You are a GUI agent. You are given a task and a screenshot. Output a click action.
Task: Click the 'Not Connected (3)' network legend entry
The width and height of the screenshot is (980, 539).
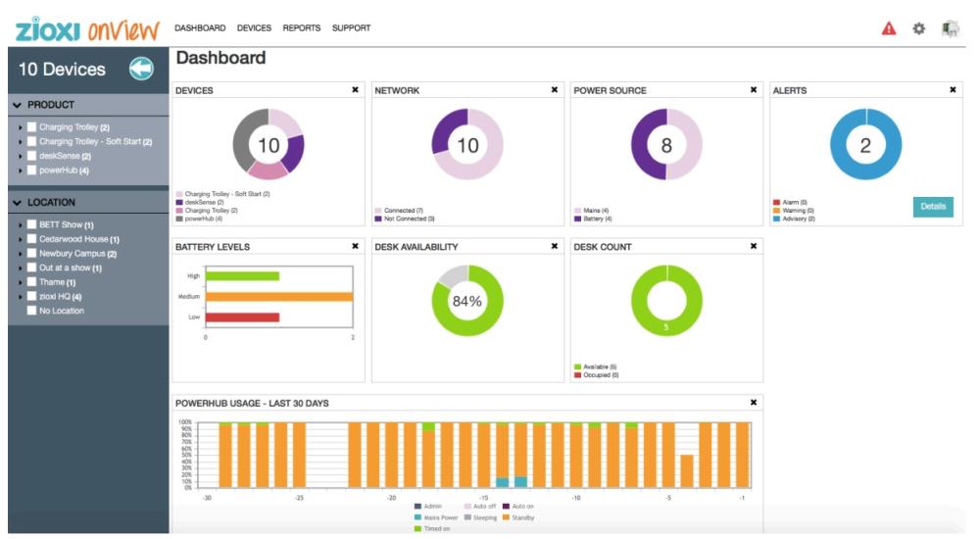click(x=405, y=219)
